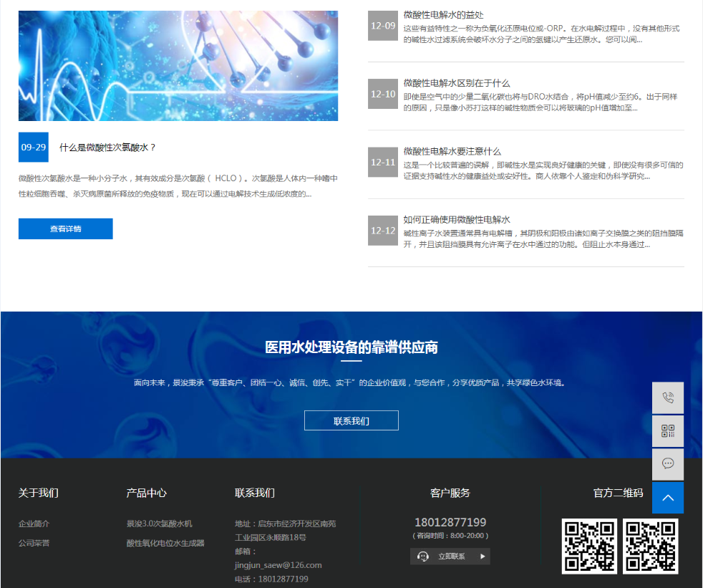The image size is (703, 588).
Task: Click the 联系我们 outlined banner button
Action: tap(351, 420)
